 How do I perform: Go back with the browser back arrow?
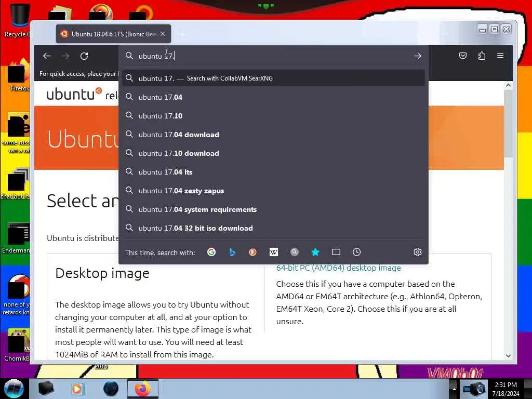pyautogui.click(x=46, y=56)
